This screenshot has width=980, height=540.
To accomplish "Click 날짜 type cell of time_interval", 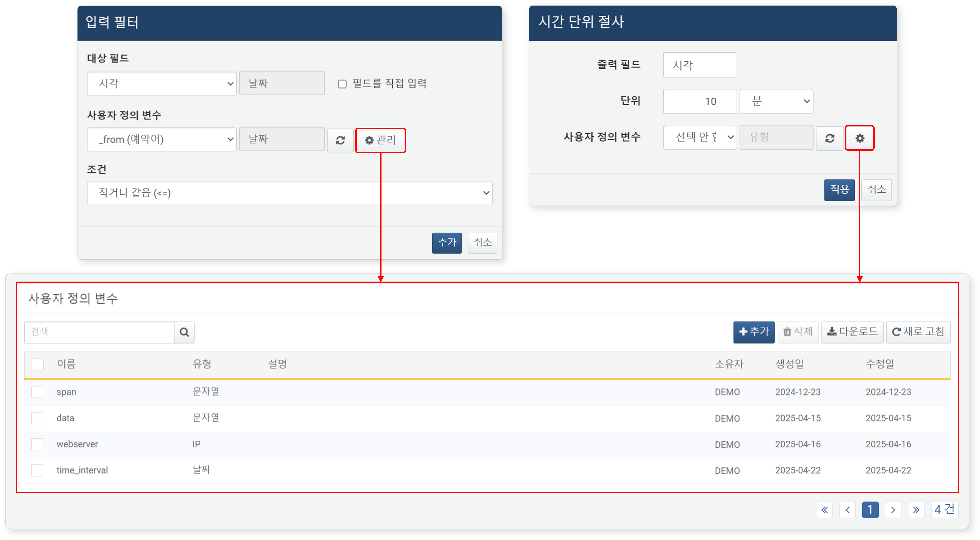I will click(x=201, y=470).
